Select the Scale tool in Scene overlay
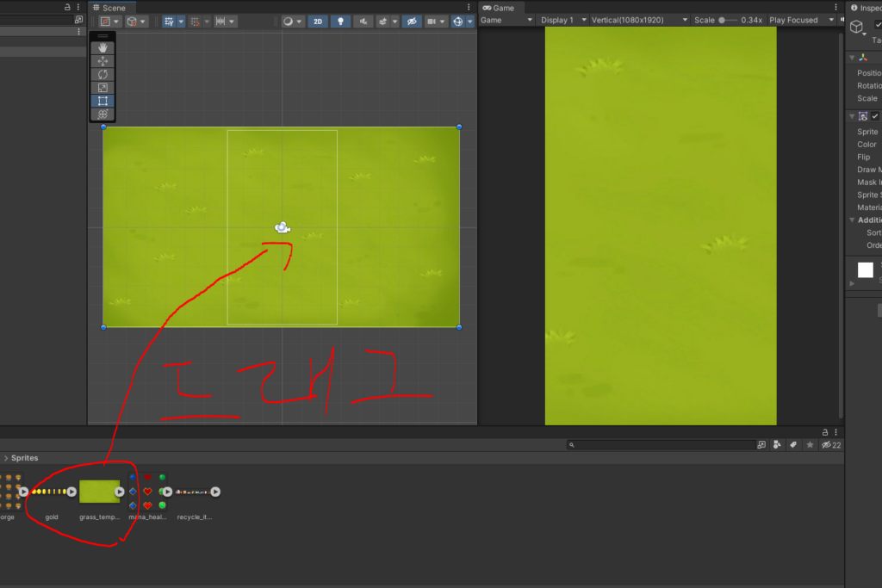The image size is (882, 588). tap(102, 88)
